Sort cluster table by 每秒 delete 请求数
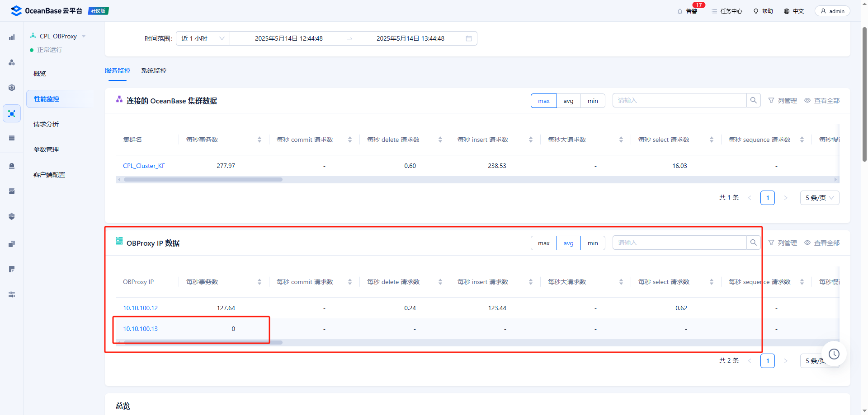Viewport: 868px width, 415px height. 440,140
